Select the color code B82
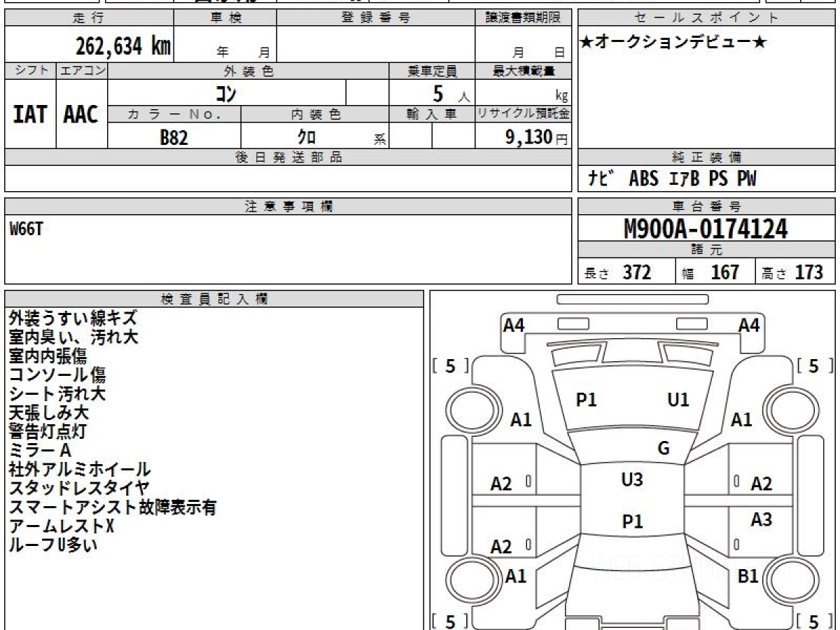Image resolution: width=840 pixels, height=630 pixels. pyautogui.click(x=174, y=137)
